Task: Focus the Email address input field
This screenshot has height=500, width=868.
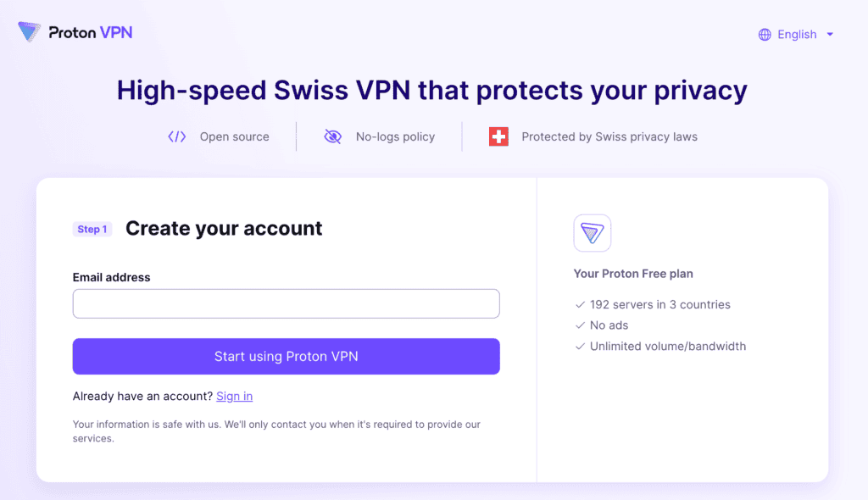Action: 287,303
